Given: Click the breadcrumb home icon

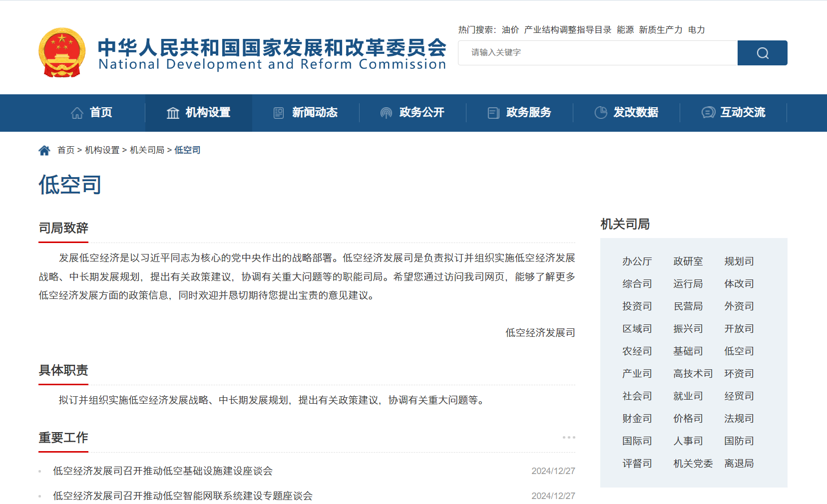Looking at the screenshot, I should [44, 150].
